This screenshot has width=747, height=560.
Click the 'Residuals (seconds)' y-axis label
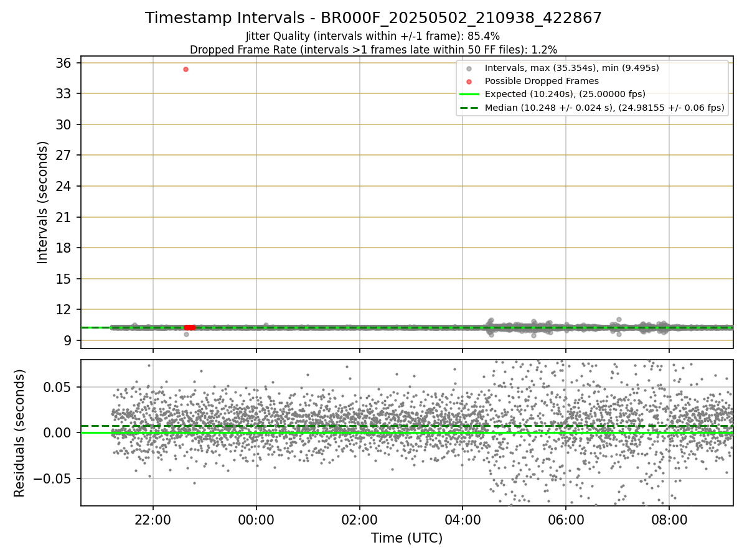point(20,433)
